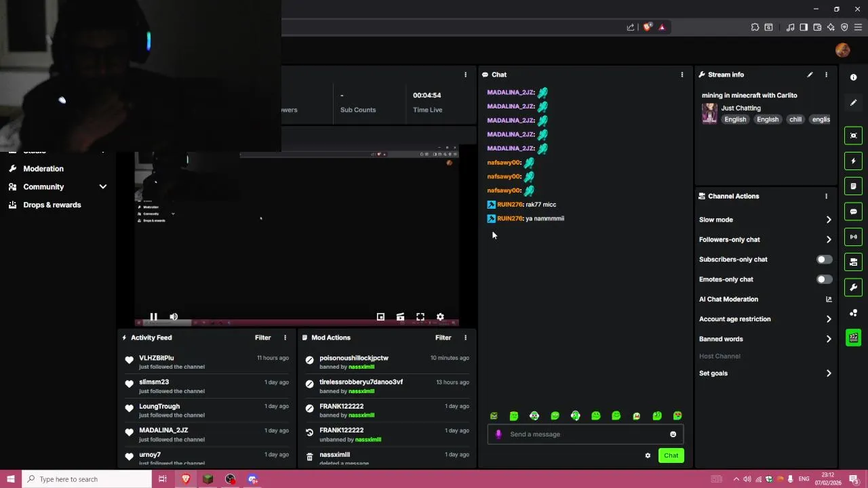Open AI Chat Moderation entry

(728, 299)
